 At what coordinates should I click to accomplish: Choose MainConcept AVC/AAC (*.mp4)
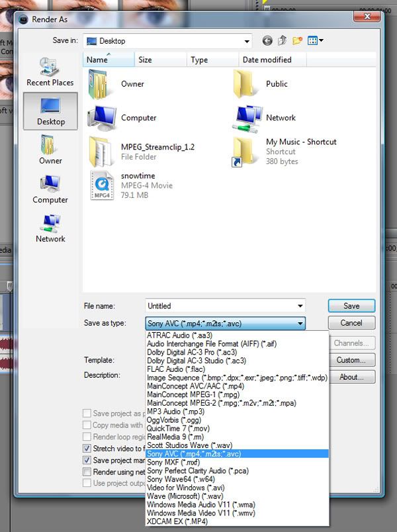pyautogui.click(x=237, y=386)
